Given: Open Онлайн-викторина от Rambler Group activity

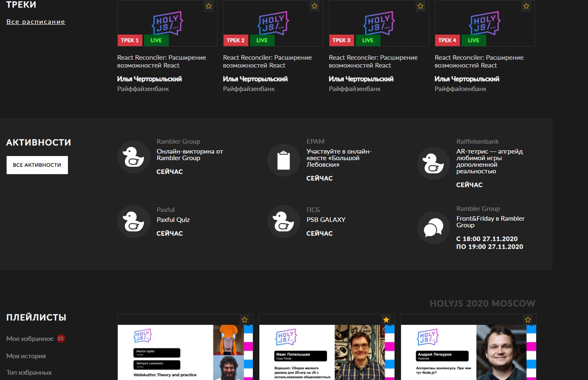Looking at the screenshot, I should pos(190,155).
